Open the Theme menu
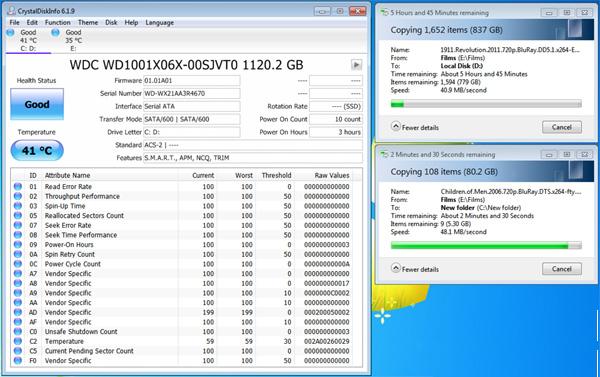The width and height of the screenshot is (600, 377). (88, 23)
